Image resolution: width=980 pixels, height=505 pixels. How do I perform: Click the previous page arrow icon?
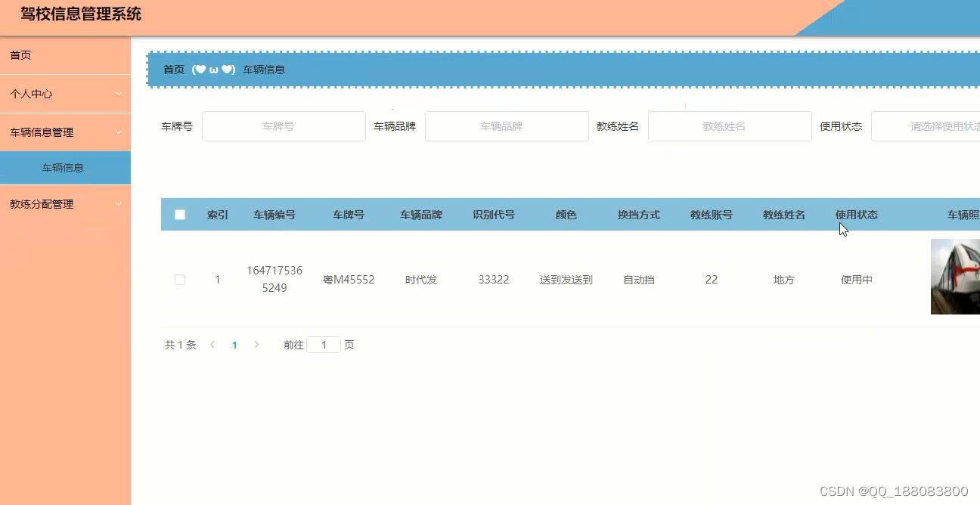pyautogui.click(x=212, y=344)
